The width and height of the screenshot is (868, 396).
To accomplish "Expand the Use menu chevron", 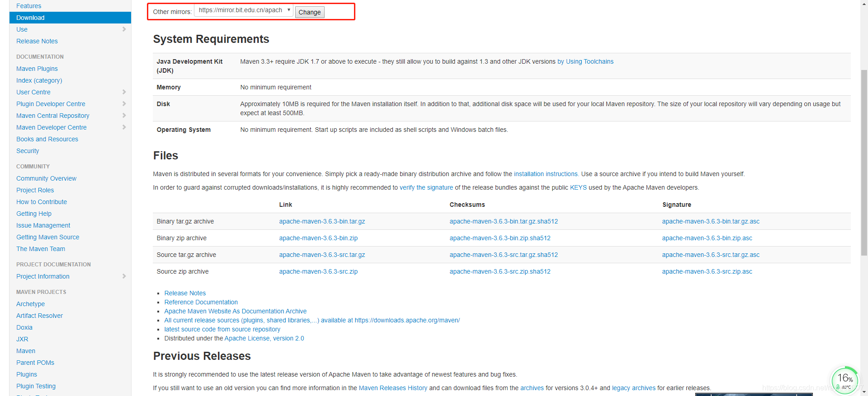I will 124,29.
